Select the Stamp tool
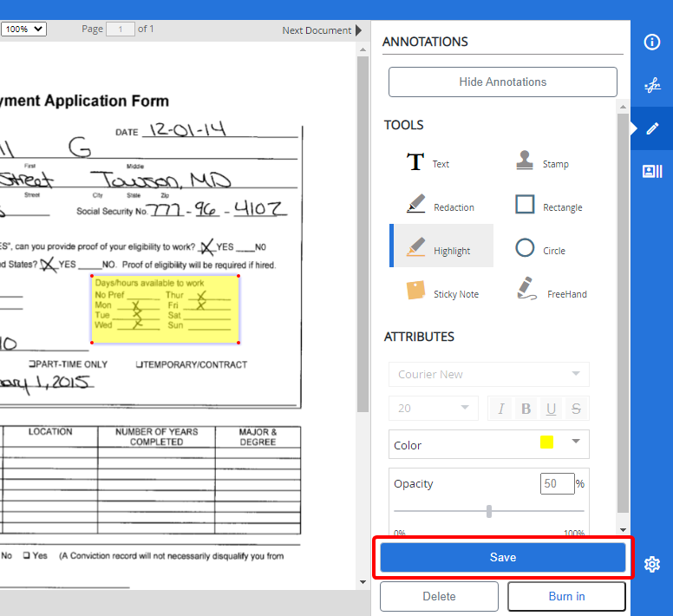This screenshot has height=616, width=673. point(542,163)
